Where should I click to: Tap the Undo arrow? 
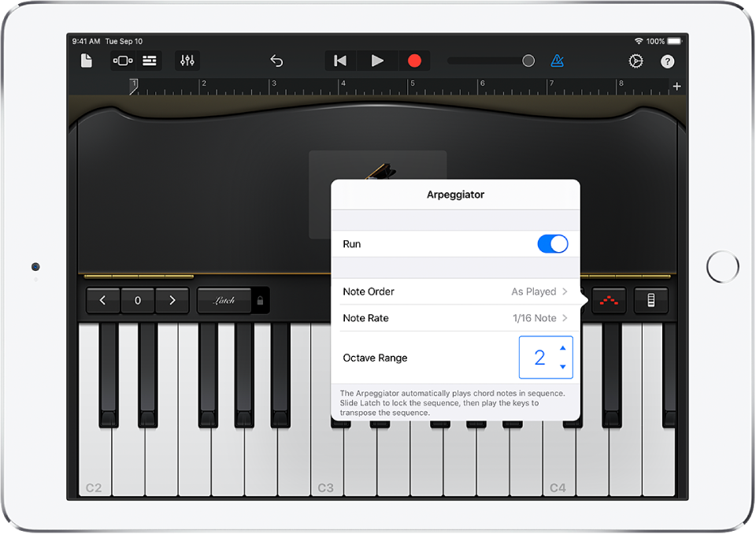tap(276, 61)
